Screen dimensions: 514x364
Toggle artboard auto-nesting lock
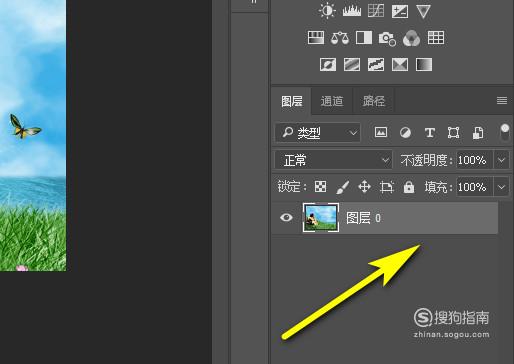pyautogui.click(x=387, y=187)
